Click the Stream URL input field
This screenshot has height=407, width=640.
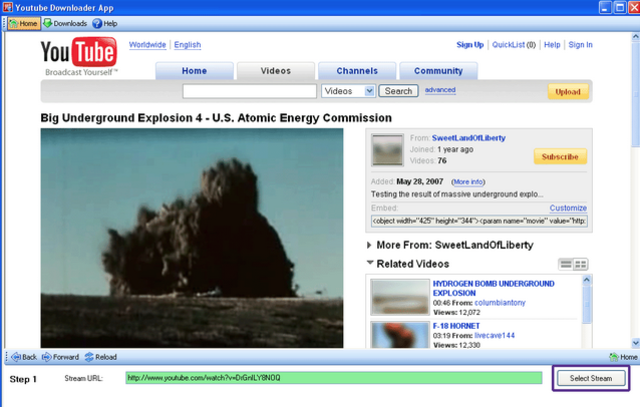(333, 378)
